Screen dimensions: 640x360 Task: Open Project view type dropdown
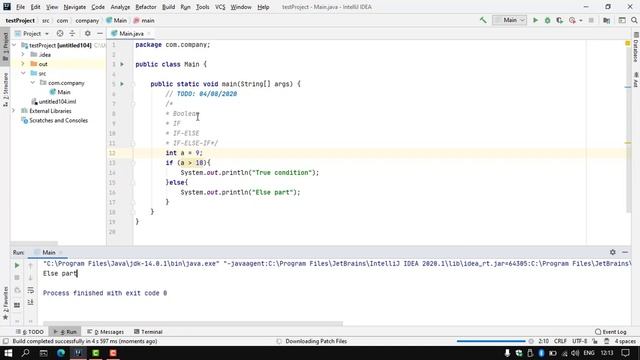pos(32,33)
